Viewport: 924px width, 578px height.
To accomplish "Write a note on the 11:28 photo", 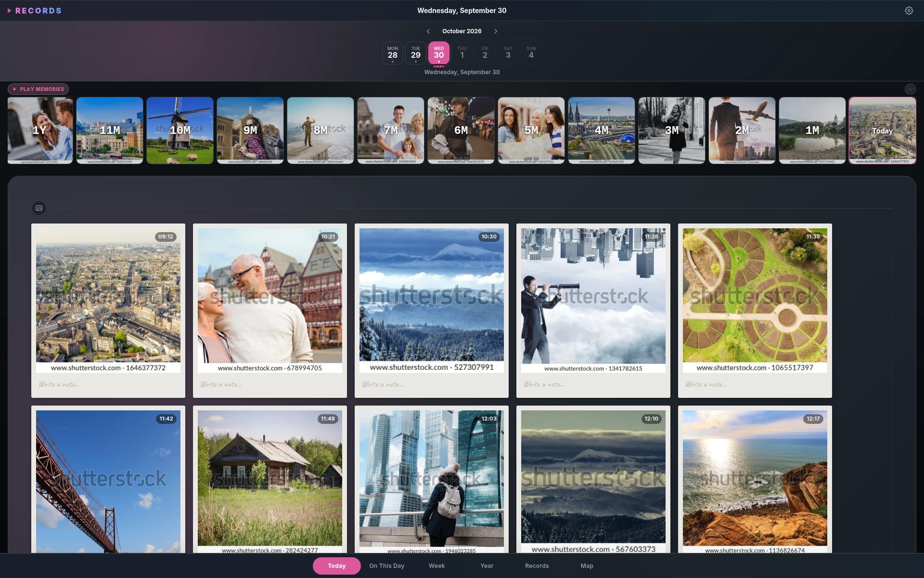I will (593, 384).
